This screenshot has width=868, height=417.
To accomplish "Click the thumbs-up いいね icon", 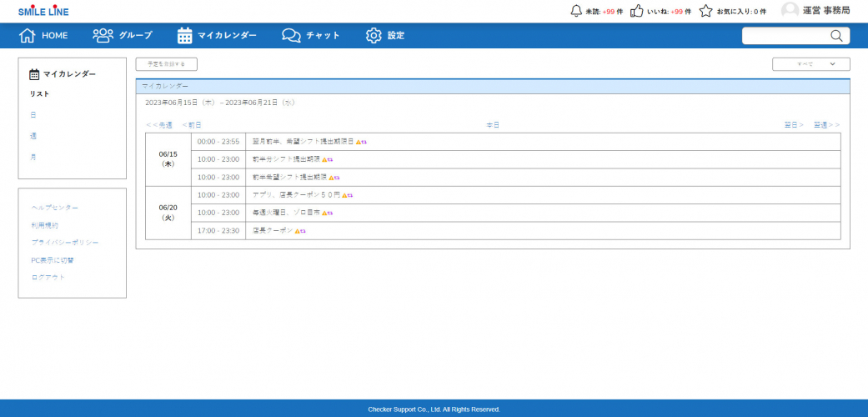I will (x=637, y=11).
